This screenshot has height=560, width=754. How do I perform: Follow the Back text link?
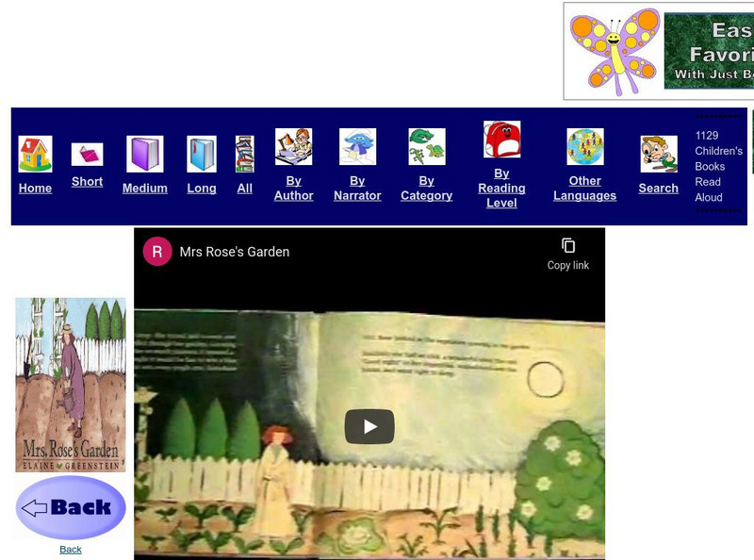71,548
